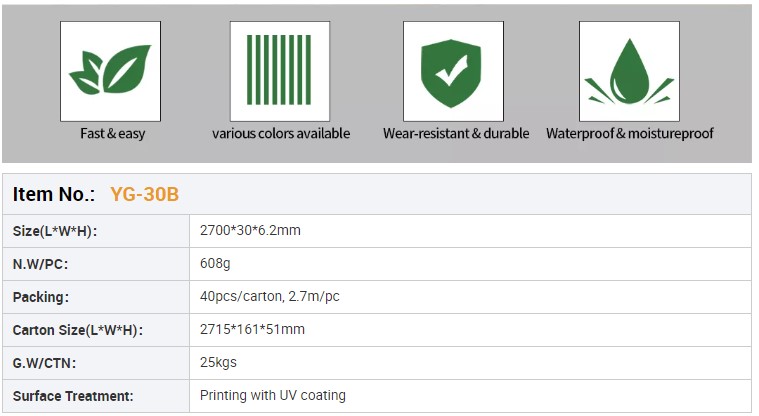The image size is (759, 416).
Task: Click the green vertical stripes icon
Action: (280, 71)
